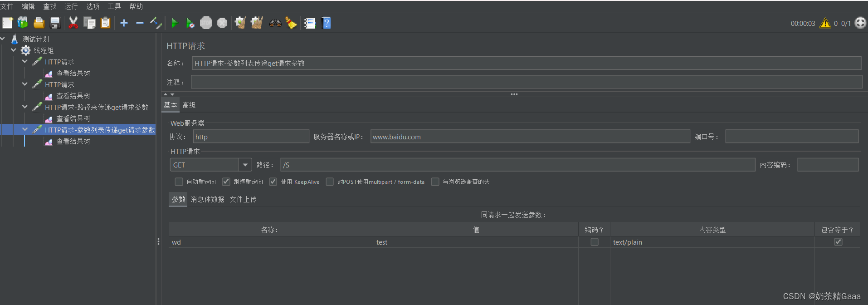Open the 选项 menu

(x=93, y=6)
